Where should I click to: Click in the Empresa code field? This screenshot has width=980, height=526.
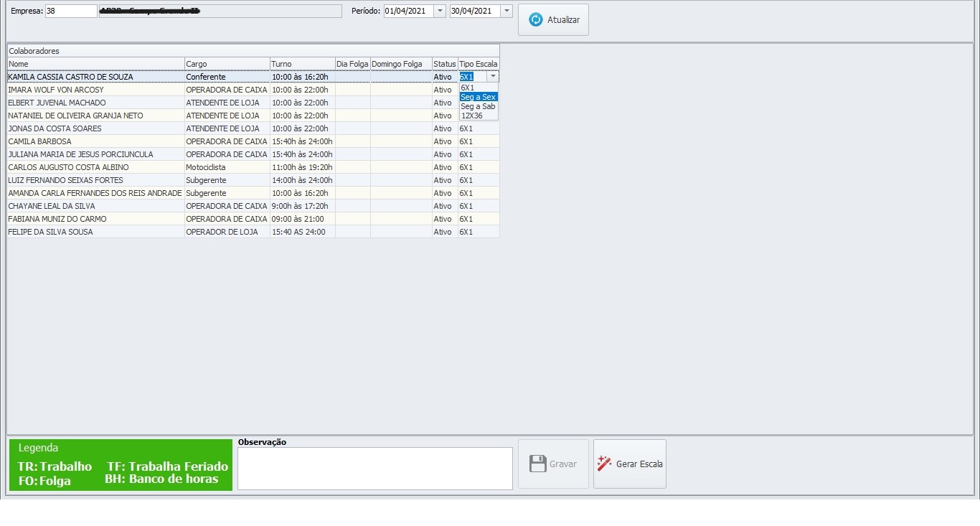click(x=70, y=11)
